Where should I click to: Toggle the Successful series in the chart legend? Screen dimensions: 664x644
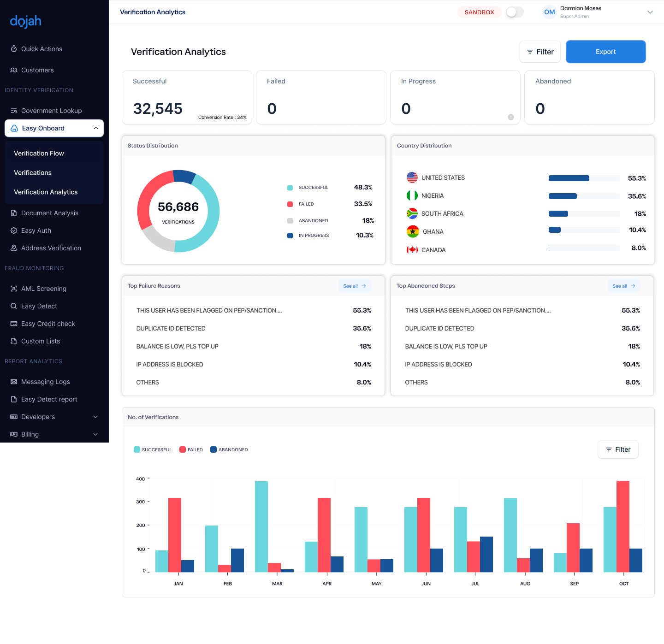(x=153, y=449)
